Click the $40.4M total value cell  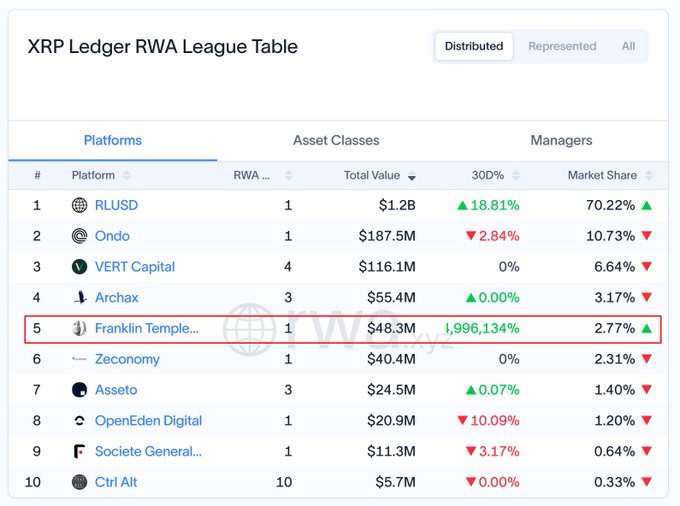(x=391, y=359)
